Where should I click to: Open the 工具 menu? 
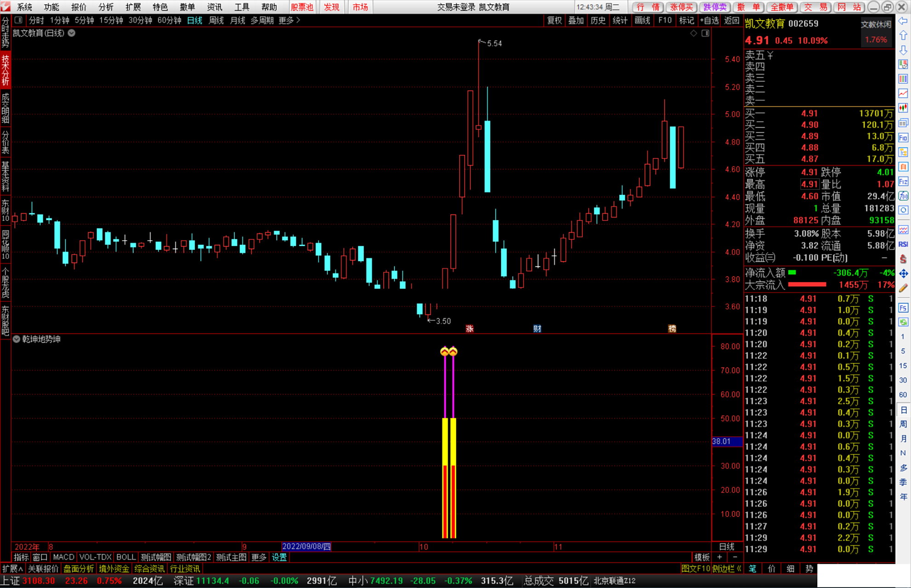point(242,7)
